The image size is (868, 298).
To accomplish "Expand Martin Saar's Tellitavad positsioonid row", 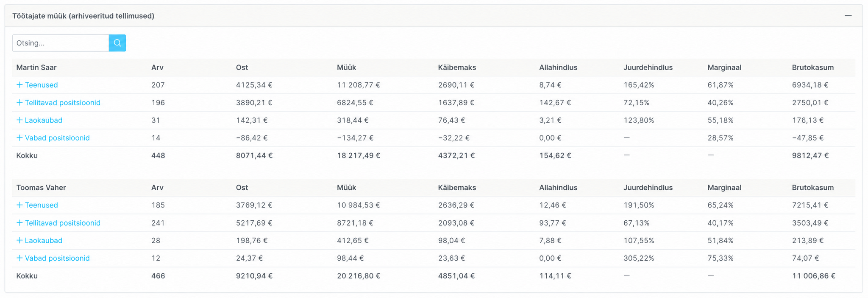I will click(58, 103).
